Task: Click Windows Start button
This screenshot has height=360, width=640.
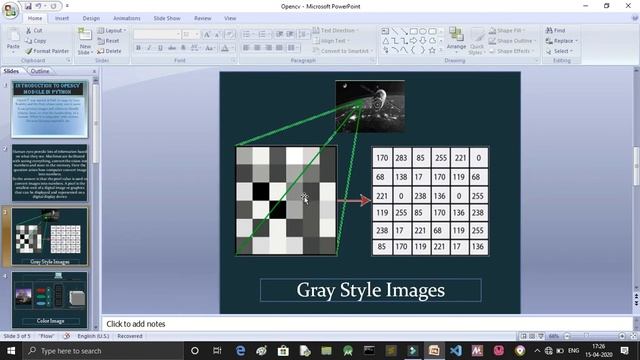Action: [11, 351]
